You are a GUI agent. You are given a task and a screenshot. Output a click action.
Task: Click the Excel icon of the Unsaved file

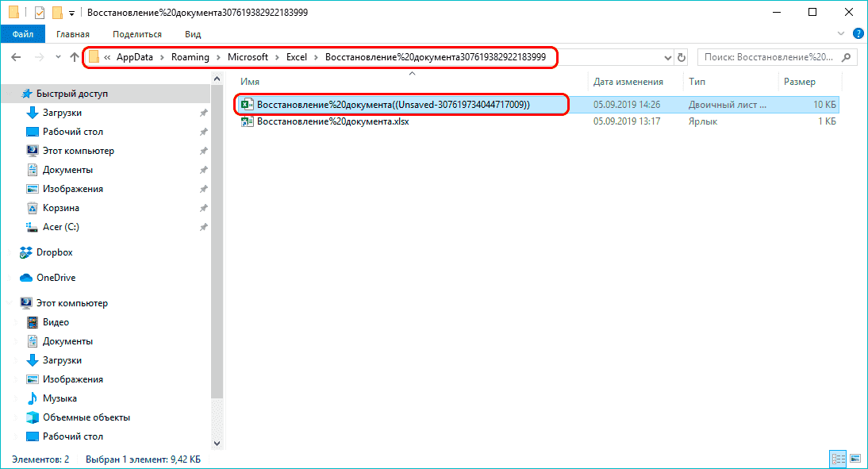click(x=247, y=104)
